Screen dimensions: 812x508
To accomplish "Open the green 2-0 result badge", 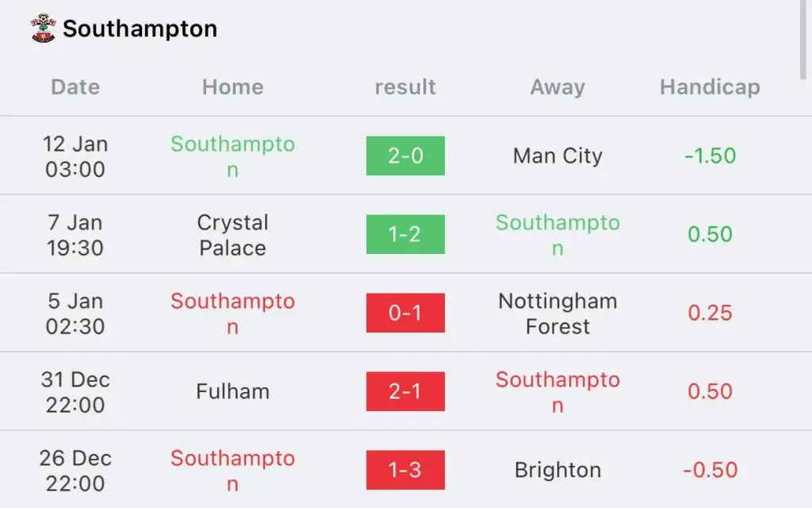I will 405,156.
